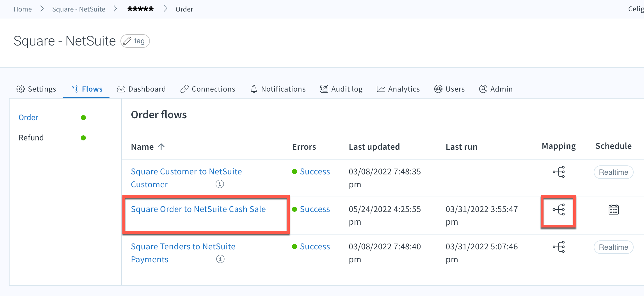Open Square - NetSuite breadcrumb link
This screenshot has height=296, width=644.
tap(79, 9)
